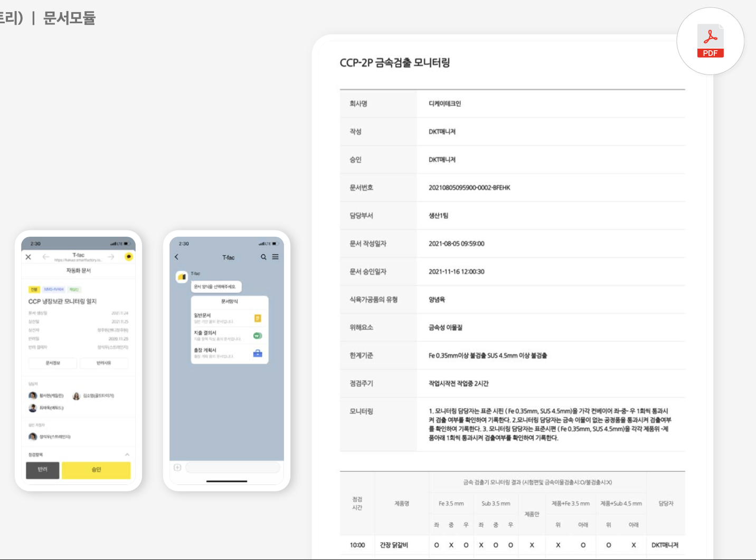Select the yellow 일반문서 document icon
Screen dimensions: 756x560
(x=258, y=318)
